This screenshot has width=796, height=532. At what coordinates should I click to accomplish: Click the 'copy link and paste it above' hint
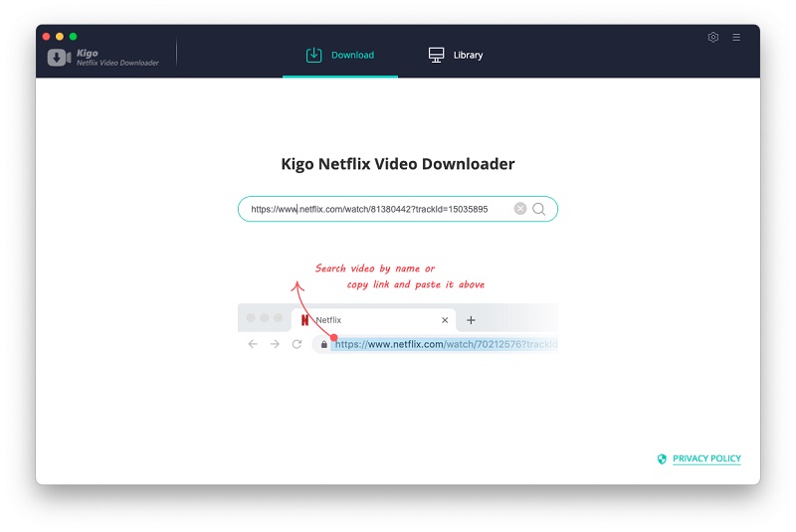415,284
